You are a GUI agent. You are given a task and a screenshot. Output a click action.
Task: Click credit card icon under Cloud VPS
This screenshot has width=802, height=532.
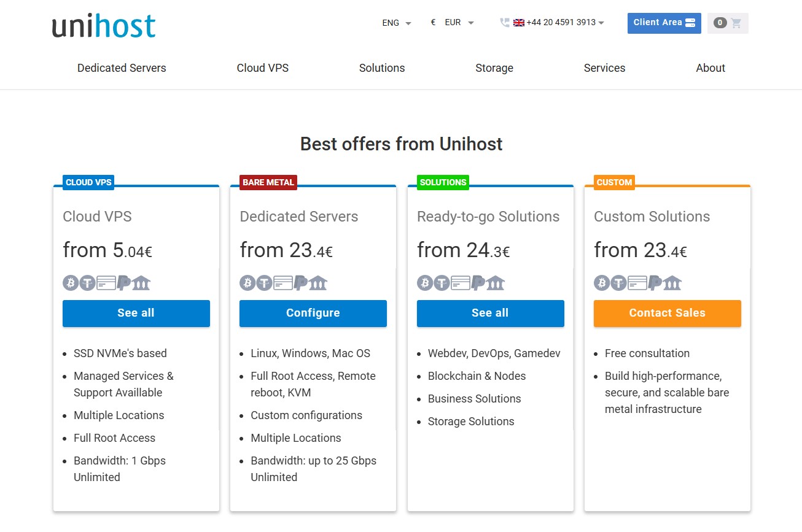[106, 283]
